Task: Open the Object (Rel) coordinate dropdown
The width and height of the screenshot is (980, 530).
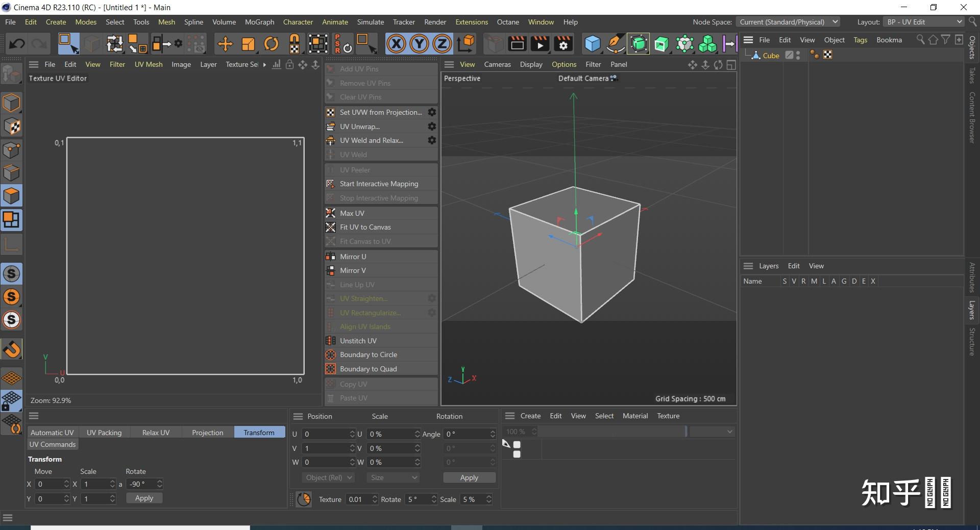Action: pos(328,477)
